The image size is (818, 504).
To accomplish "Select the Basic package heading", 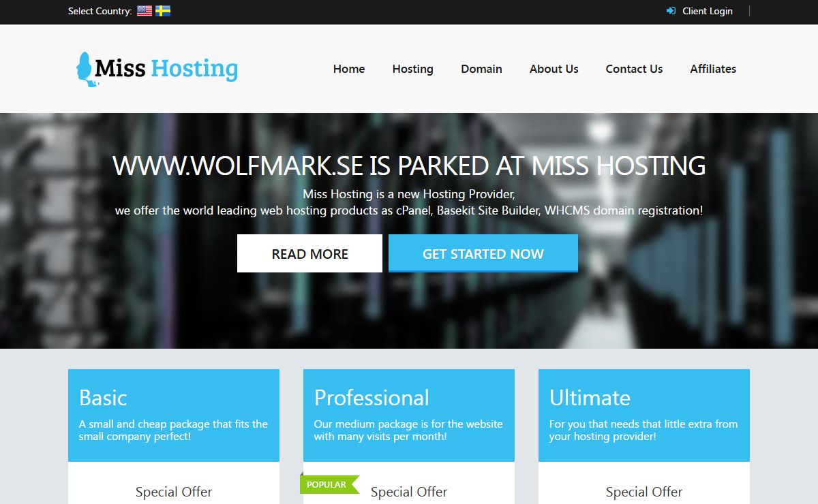I will click(103, 397).
